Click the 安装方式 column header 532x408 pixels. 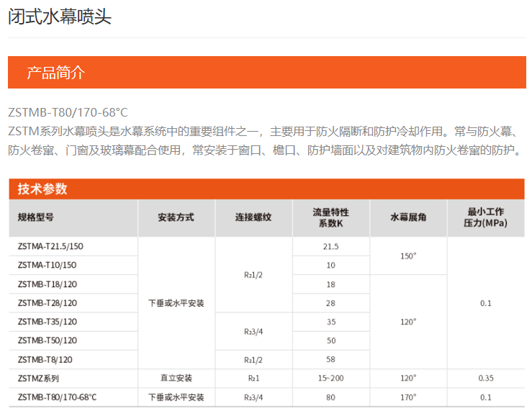[x=176, y=217]
